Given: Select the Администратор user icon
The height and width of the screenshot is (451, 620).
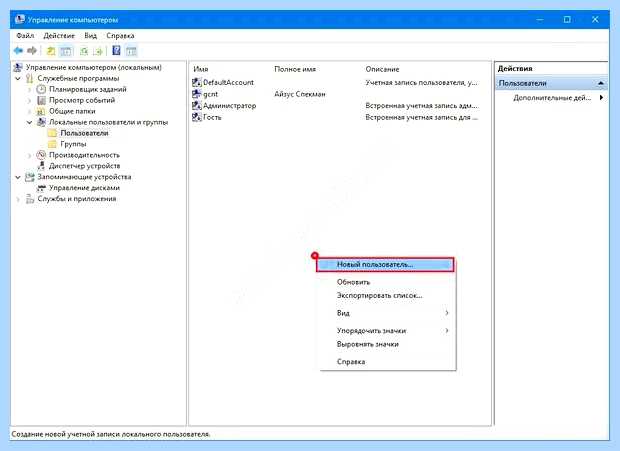Looking at the screenshot, I should [197, 106].
